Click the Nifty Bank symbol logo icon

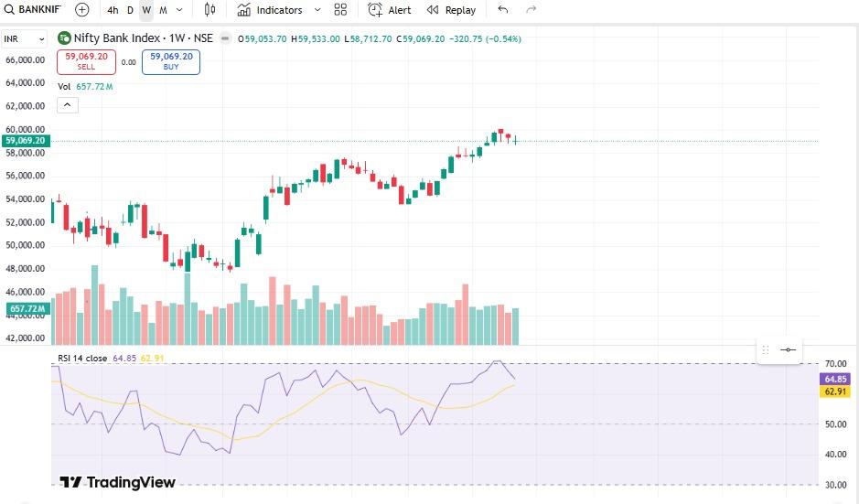click(x=64, y=38)
